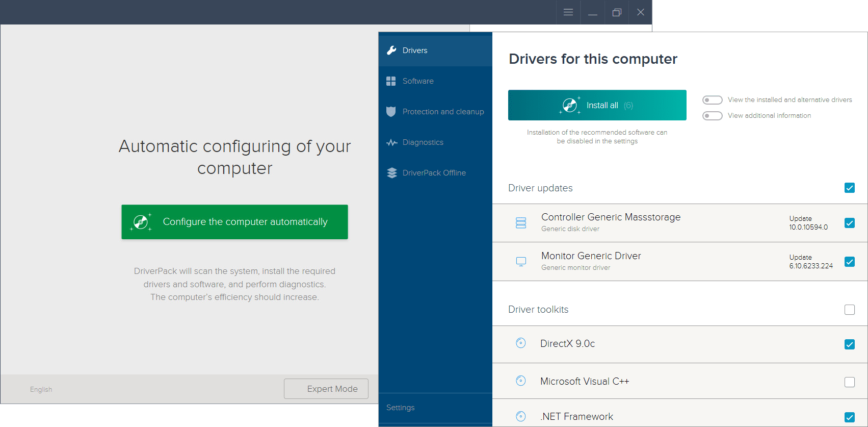The width and height of the screenshot is (868, 427).
Task: Select the Controller Generic Massstorage title
Action: point(611,217)
